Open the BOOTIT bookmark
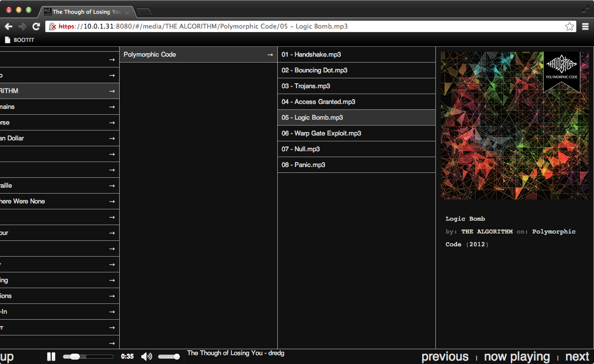 pyautogui.click(x=20, y=40)
